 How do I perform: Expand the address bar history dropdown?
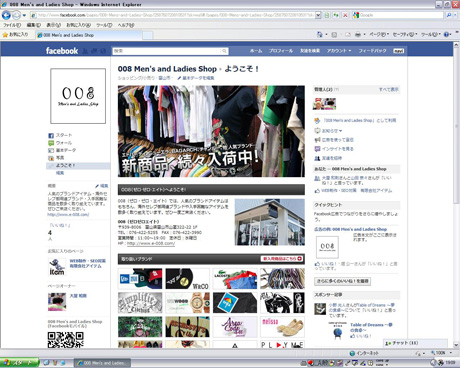click(318, 15)
